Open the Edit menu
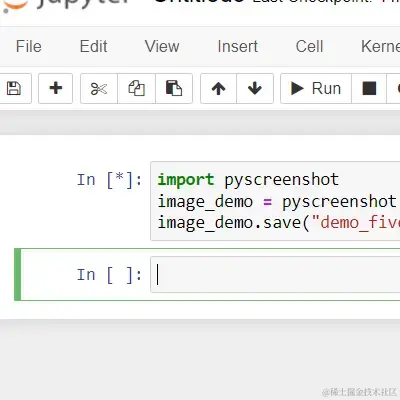 tap(93, 46)
